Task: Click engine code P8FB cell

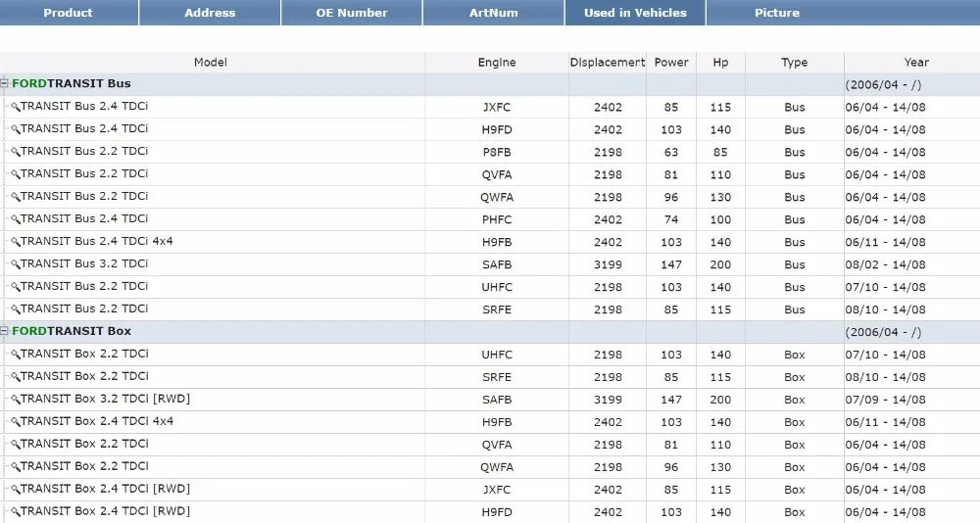Action: [x=497, y=152]
